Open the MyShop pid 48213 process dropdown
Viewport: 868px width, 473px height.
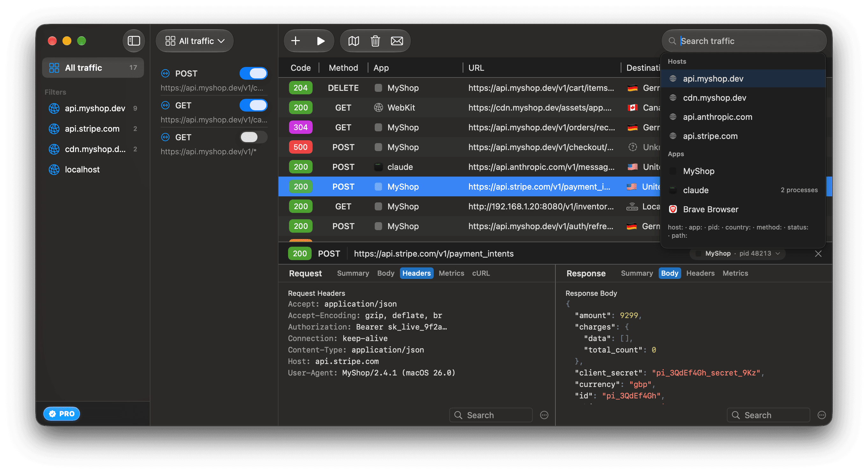[737, 253]
